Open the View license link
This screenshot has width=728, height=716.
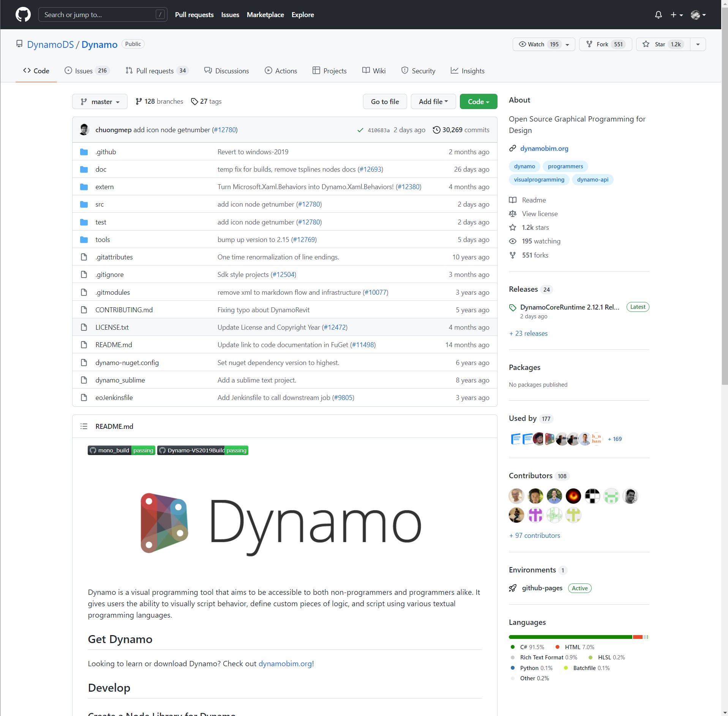534,214
